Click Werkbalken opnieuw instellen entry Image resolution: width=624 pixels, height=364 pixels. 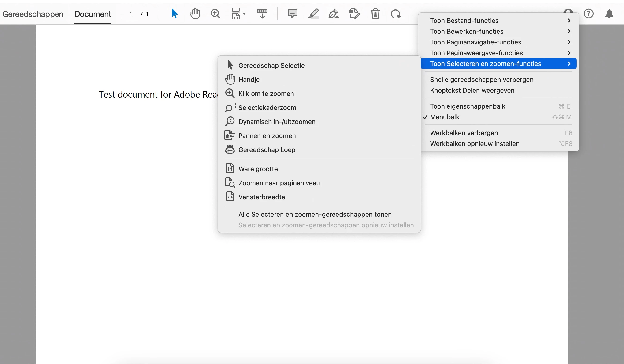tap(475, 144)
